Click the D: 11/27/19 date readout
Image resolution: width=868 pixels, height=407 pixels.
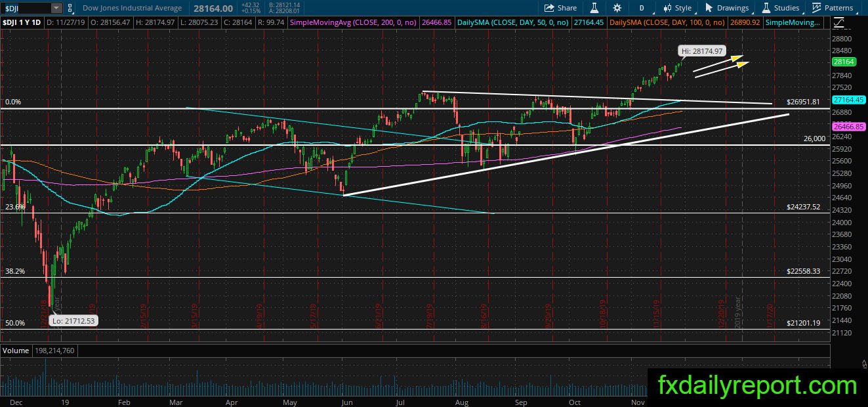pyautogui.click(x=65, y=22)
